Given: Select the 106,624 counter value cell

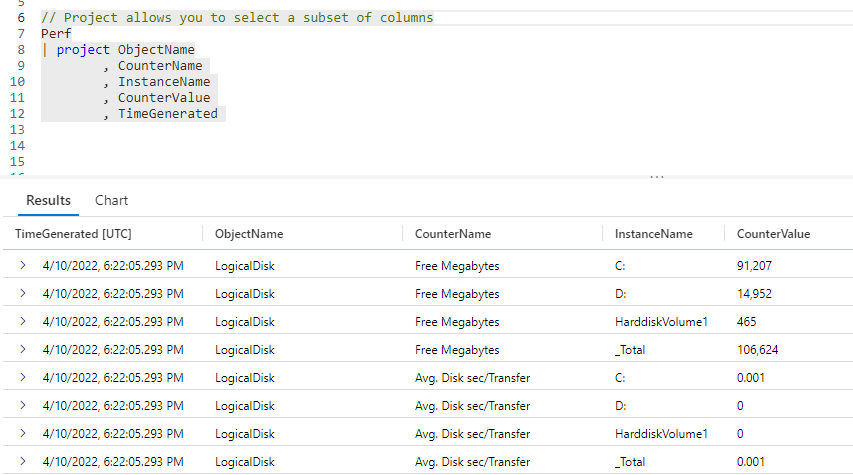Looking at the screenshot, I should pyautogui.click(x=759, y=350).
